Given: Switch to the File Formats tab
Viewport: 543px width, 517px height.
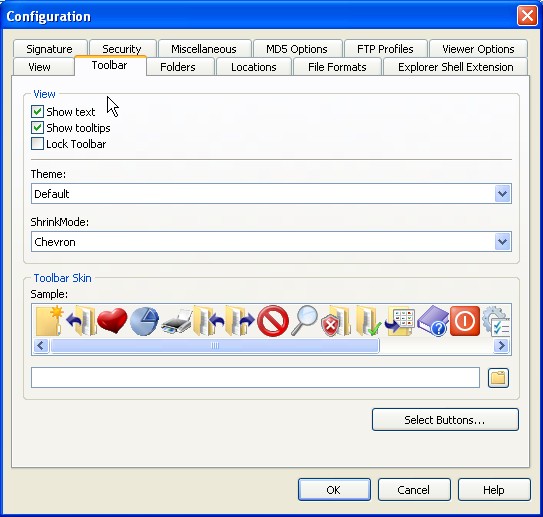Looking at the screenshot, I should coord(337,67).
